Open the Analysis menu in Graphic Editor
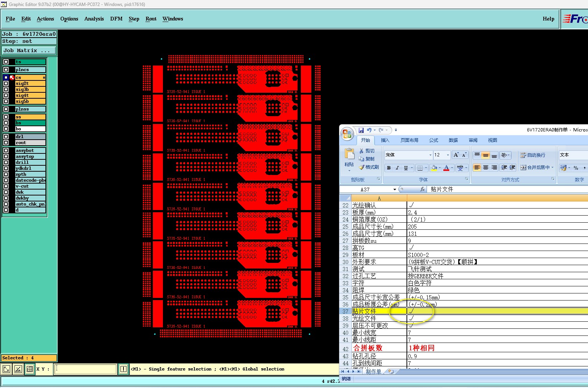This screenshot has width=588, height=388. coord(94,19)
